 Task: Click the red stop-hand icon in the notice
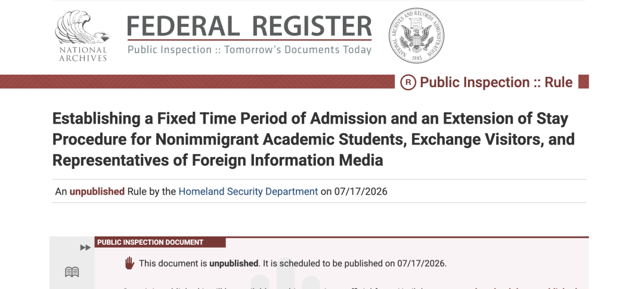[129, 263]
